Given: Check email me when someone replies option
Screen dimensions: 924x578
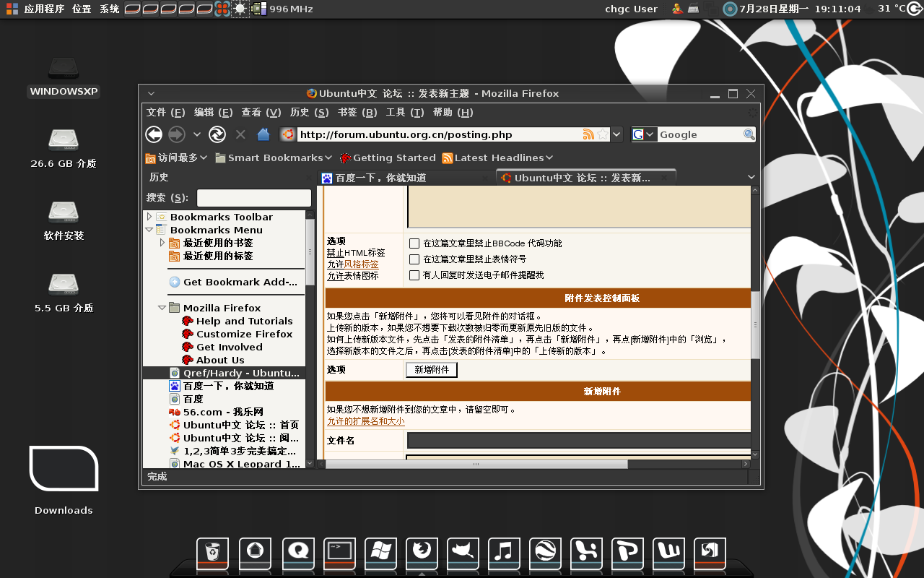Looking at the screenshot, I should pyautogui.click(x=414, y=275).
